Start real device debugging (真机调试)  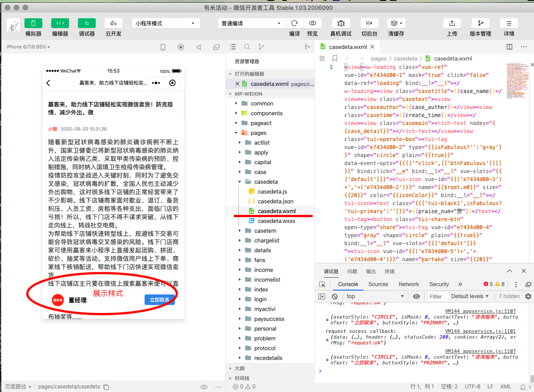[341, 23]
